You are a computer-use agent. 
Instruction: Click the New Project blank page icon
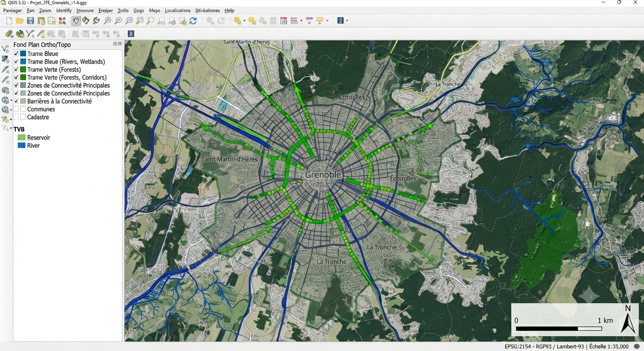point(9,21)
